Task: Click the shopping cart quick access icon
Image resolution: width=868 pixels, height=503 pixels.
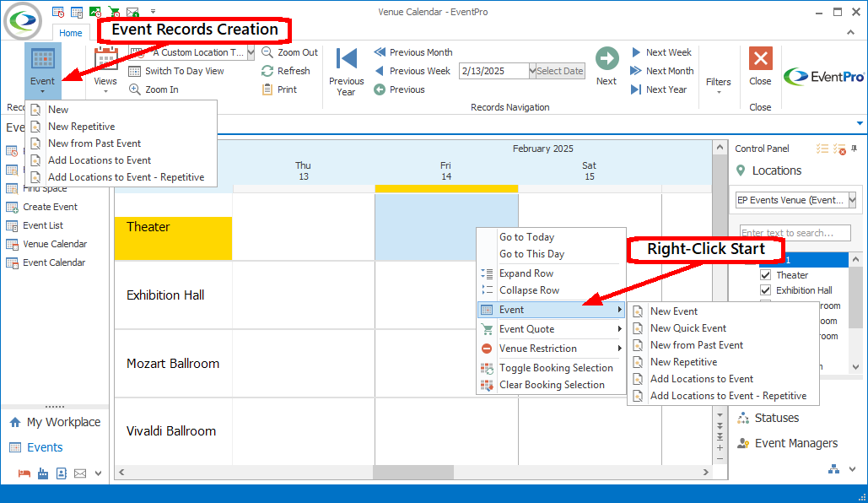Action: pyautogui.click(x=114, y=12)
